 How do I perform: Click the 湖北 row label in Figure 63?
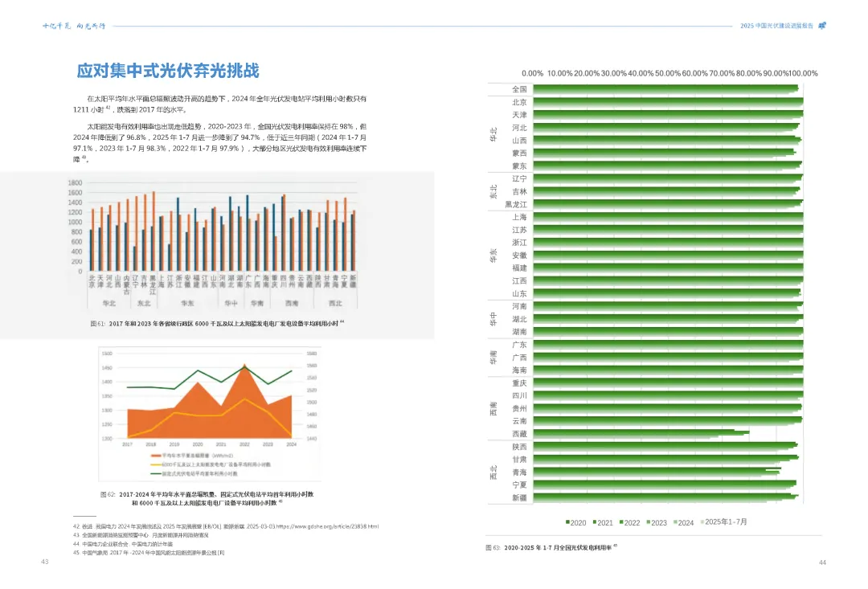pyautogui.click(x=519, y=319)
